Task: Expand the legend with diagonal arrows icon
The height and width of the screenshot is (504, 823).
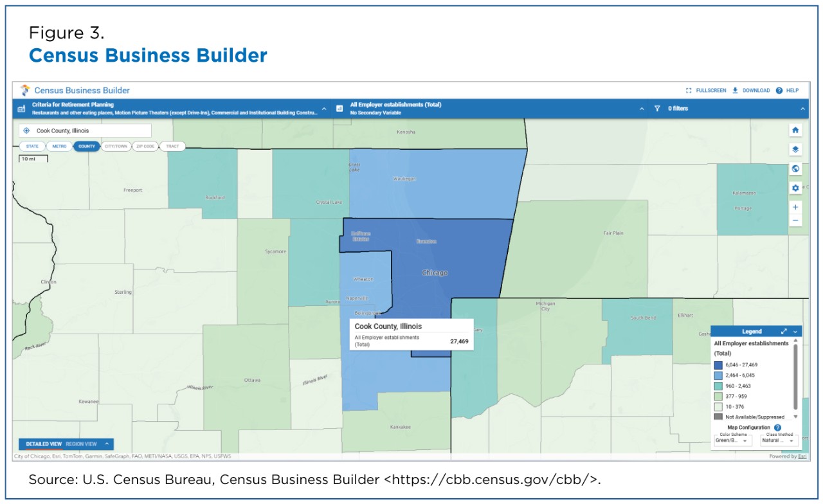Action: [x=784, y=331]
